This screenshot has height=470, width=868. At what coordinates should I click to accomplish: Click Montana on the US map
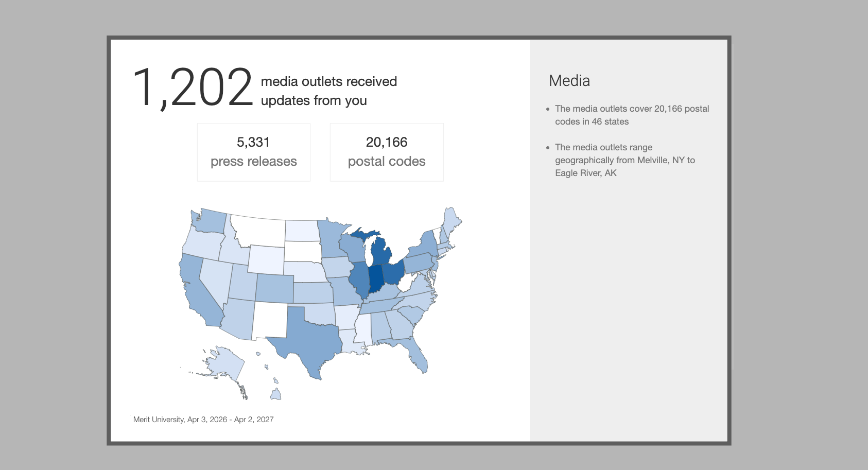pyautogui.click(x=257, y=229)
